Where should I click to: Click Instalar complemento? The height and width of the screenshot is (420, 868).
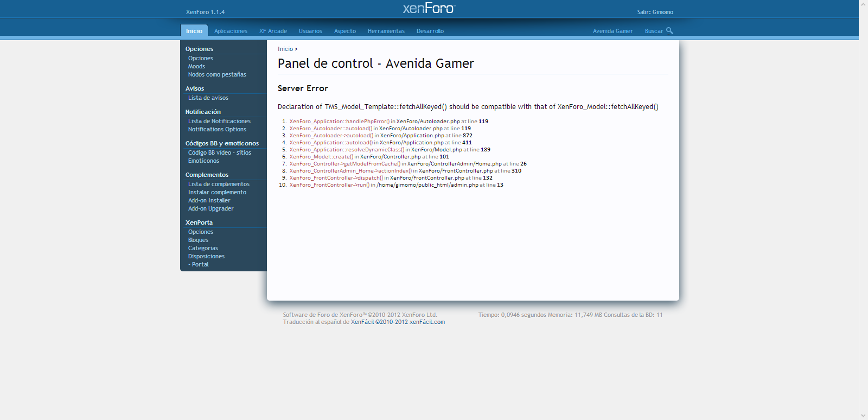217,192
